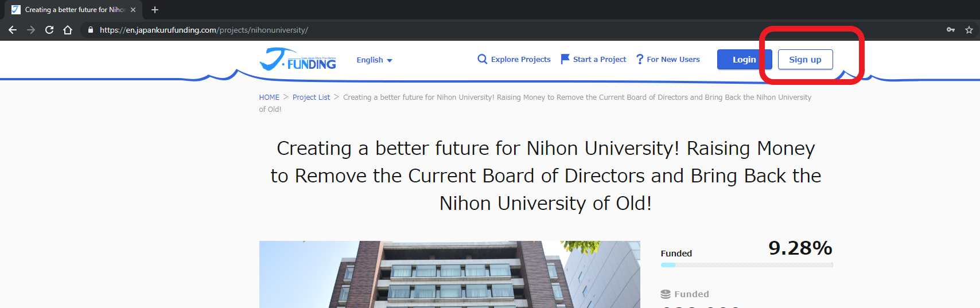Viewport: 980px width, 308px height.
Task: Click the Japankuru Funding logo
Action: pyautogui.click(x=298, y=59)
